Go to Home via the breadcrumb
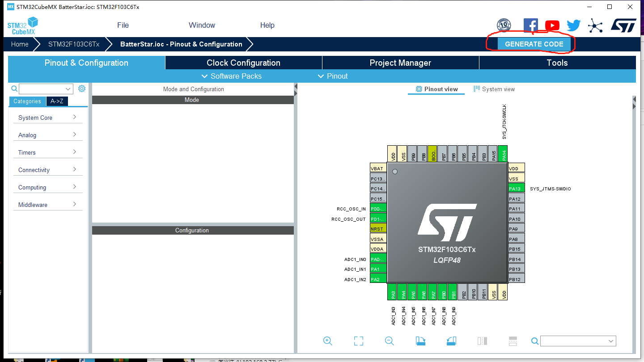 (x=20, y=44)
